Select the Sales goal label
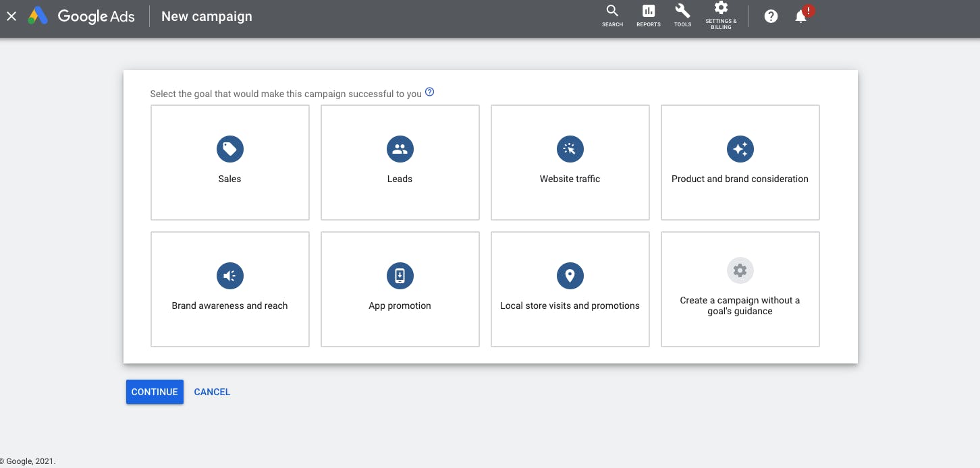 [229, 179]
